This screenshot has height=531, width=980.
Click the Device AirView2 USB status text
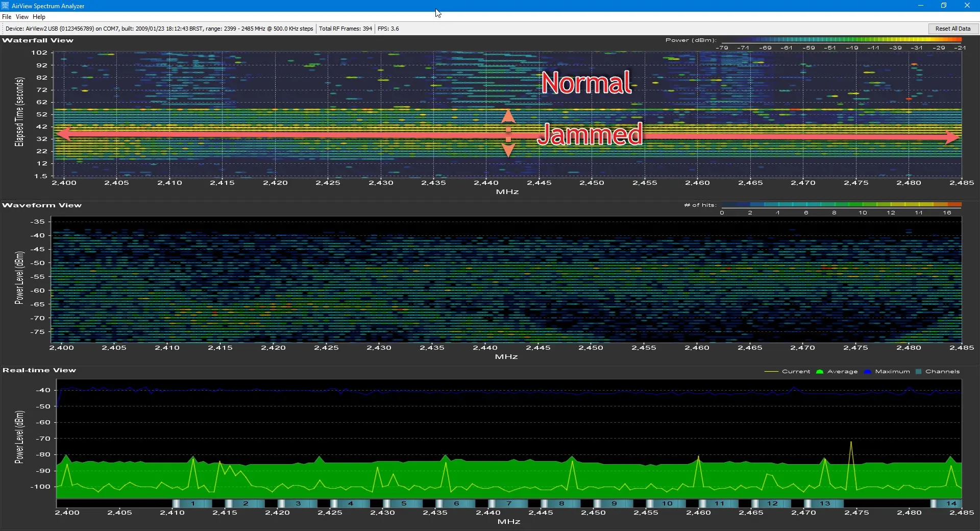click(159, 29)
